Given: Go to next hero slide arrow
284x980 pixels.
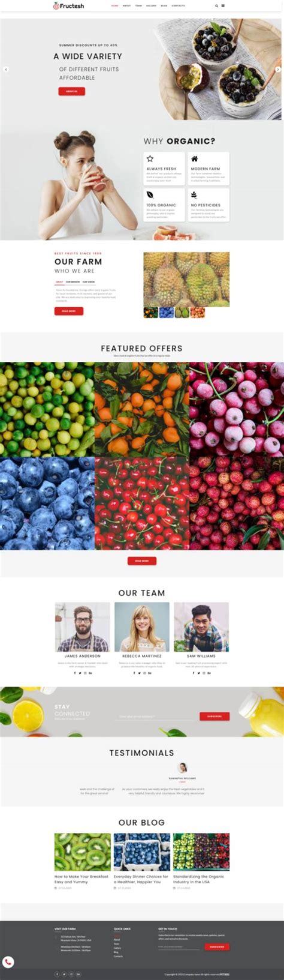Looking at the screenshot, I should tap(278, 70).
